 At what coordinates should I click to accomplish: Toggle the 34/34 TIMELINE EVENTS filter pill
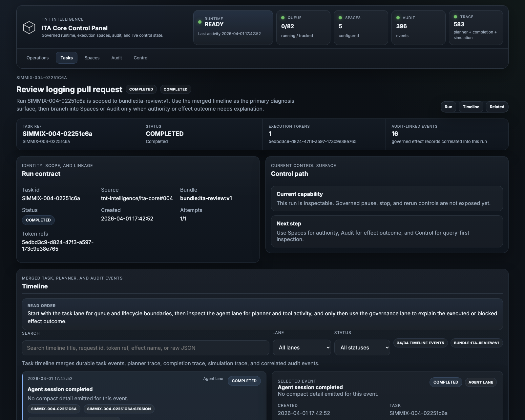point(421,343)
